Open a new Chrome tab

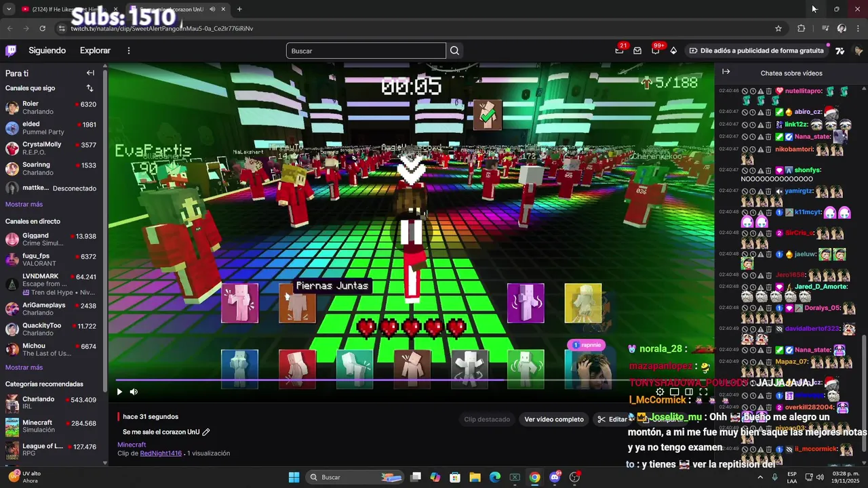pos(239,9)
